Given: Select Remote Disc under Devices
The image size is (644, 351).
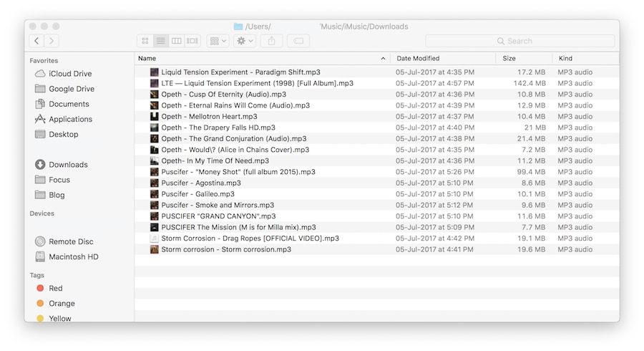Looking at the screenshot, I should 71,241.
